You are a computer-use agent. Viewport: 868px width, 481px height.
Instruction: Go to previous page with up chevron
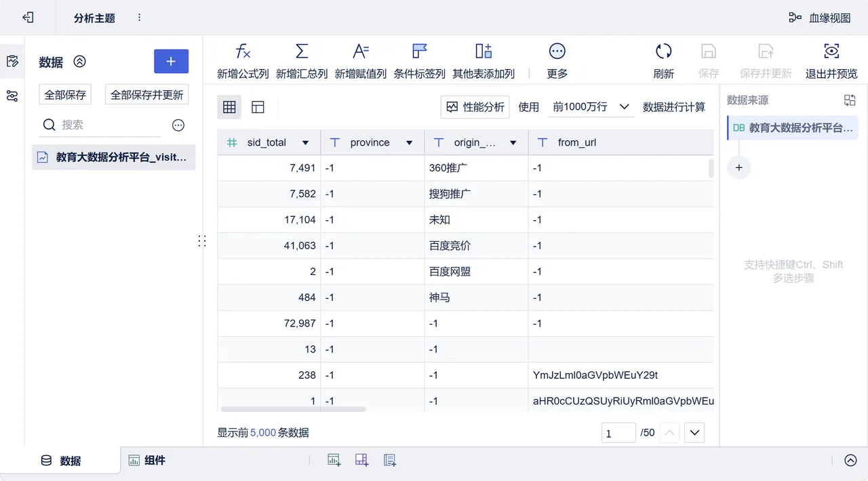669,433
